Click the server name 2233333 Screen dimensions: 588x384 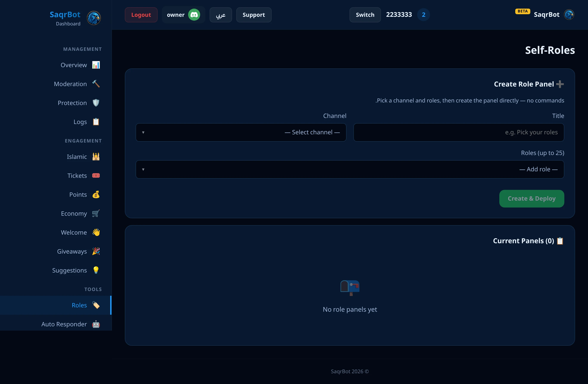tap(399, 15)
